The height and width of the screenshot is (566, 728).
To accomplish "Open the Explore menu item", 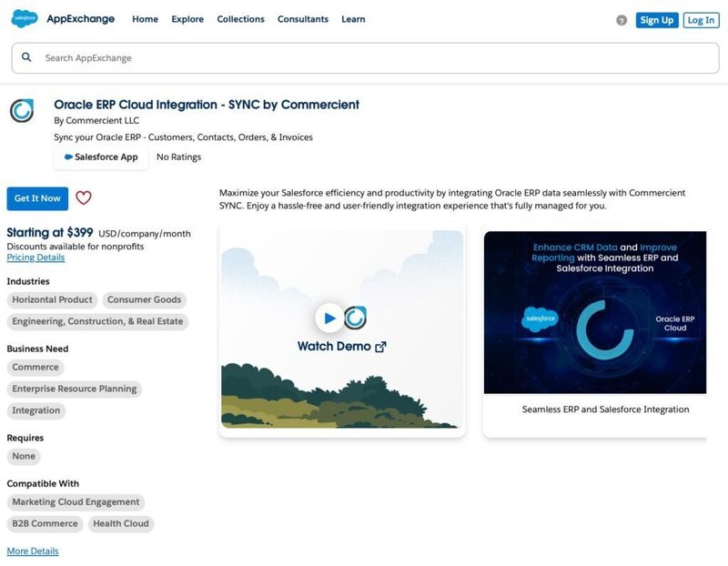I will point(187,19).
